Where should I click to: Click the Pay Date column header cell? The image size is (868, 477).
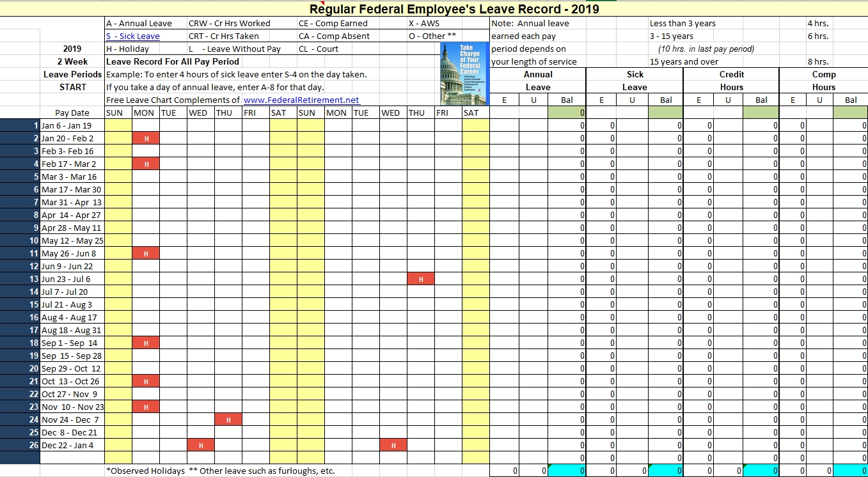pos(72,113)
